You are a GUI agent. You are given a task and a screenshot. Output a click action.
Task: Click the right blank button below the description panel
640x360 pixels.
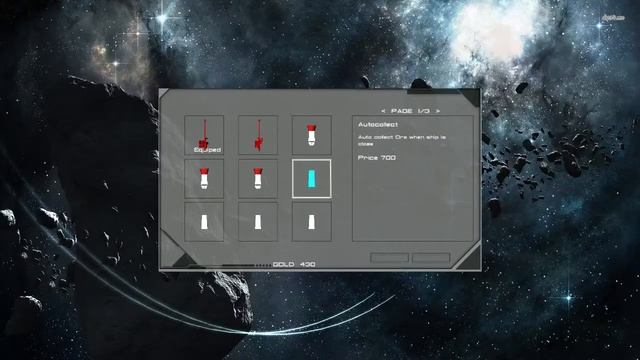431,258
